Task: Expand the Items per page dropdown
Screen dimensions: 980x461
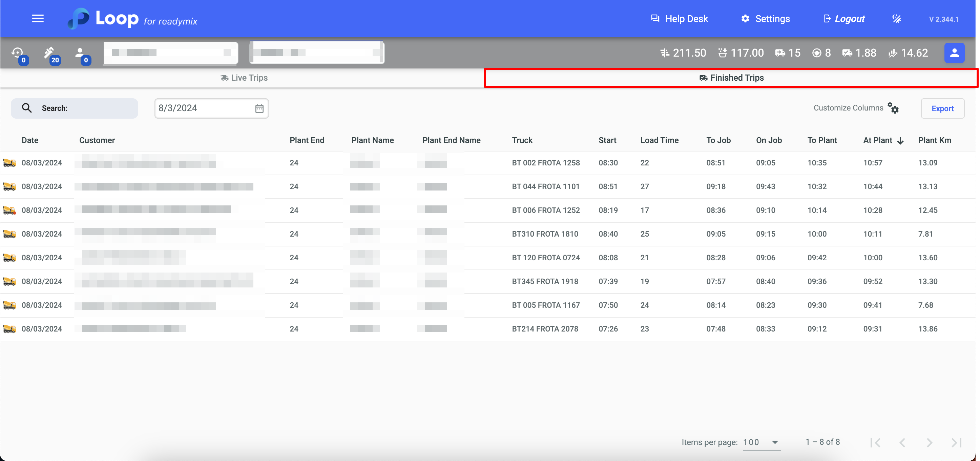Action: coord(761,442)
